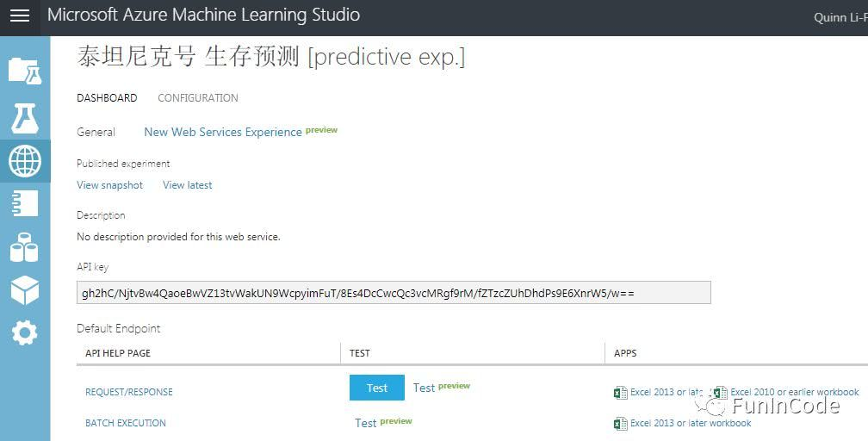Open Settings gear icon in sidebar
The height and width of the screenshot is (441, 868).
[25, 333]
